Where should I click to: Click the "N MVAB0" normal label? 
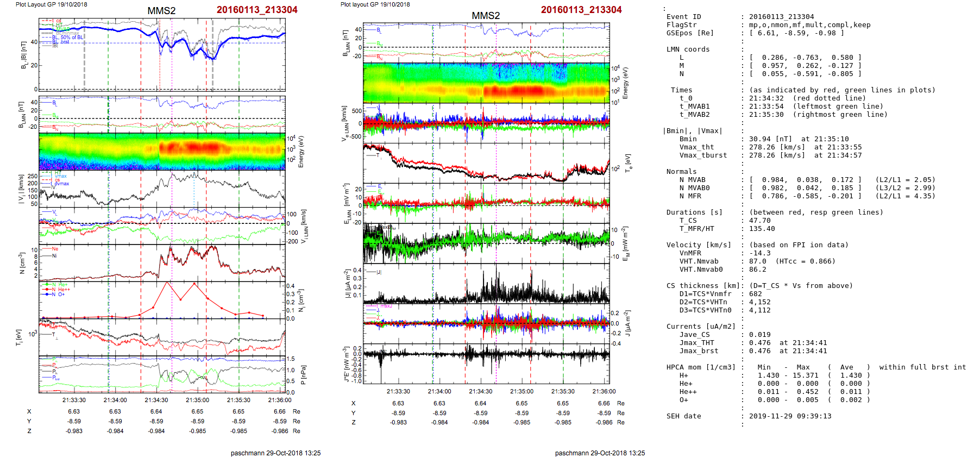[x=694, y=188]
